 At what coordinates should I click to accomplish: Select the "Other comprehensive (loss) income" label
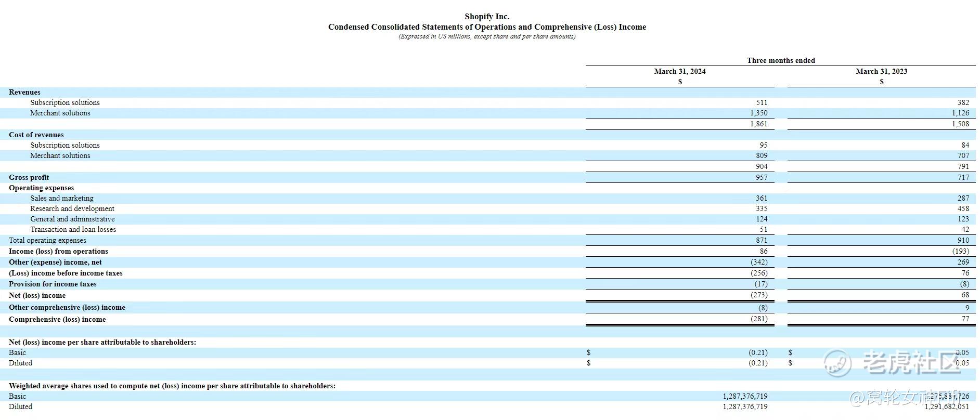coord(67,307)
